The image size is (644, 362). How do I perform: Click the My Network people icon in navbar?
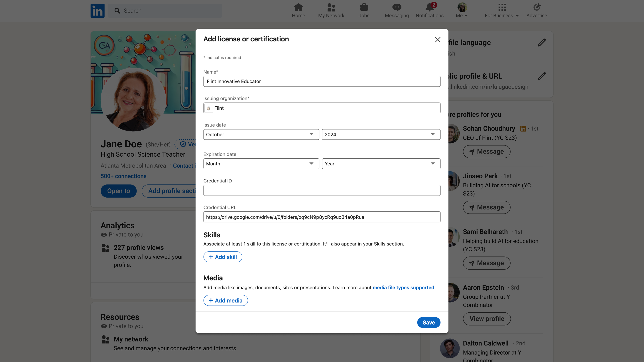click(x=331, y=7)
